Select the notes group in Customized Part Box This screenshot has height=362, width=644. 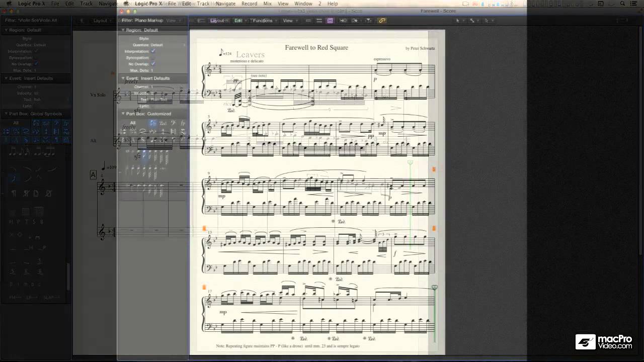coord(153,123)
